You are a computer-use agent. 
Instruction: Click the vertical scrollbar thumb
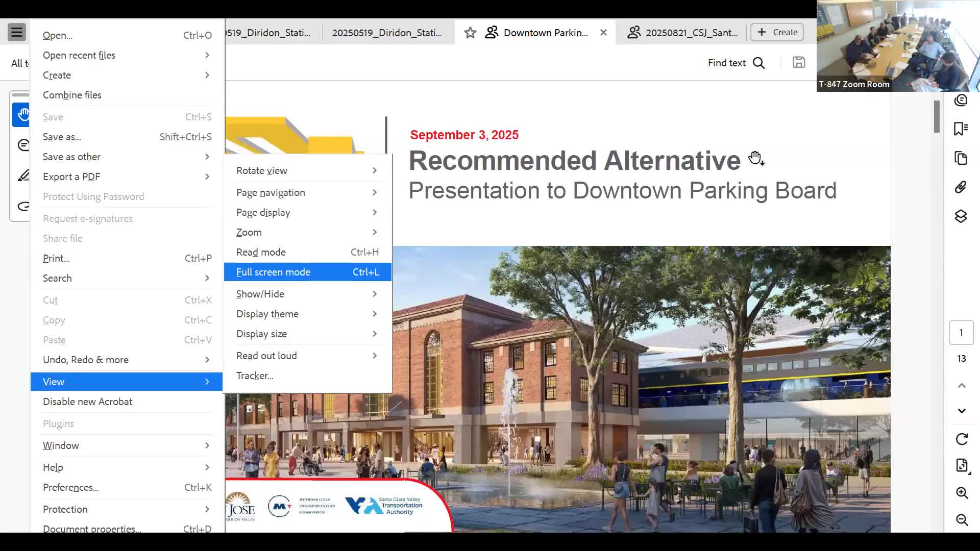937,116
